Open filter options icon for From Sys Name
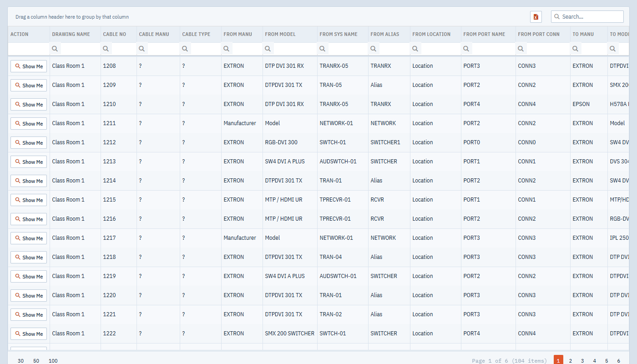Viewport: 637px width, 364px height. pyautogui.click(x=323, y=49)
